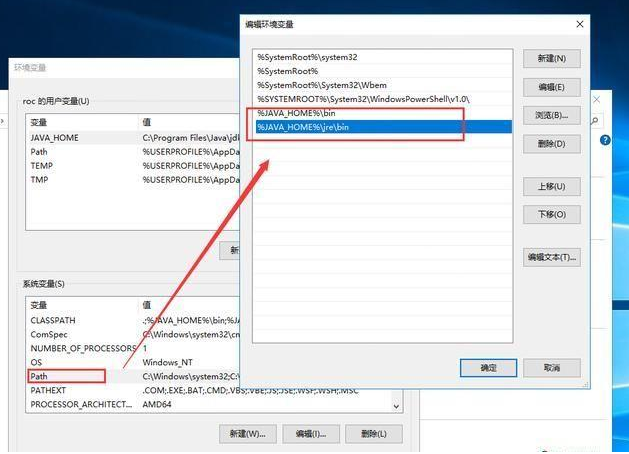Click the 编辑文本(T)... button
The image size is (629, 454).
(552, 258)
